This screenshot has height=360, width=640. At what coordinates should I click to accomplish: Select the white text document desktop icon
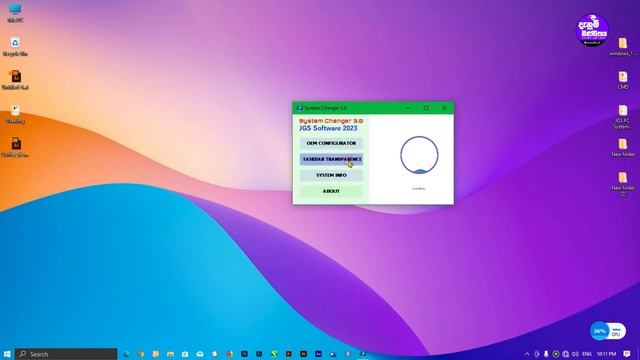tap(15, 114)
